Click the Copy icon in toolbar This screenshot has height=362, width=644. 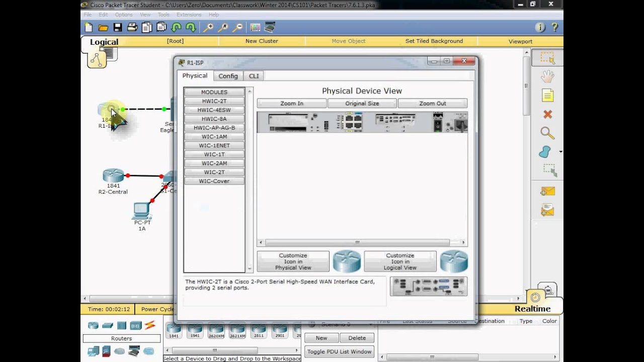point(147,28)
